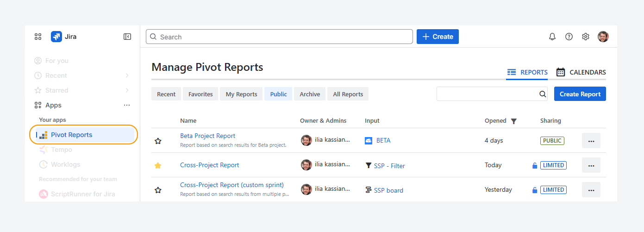644x232 pixels.
Task: Click the Input column header
Action: 372,121
